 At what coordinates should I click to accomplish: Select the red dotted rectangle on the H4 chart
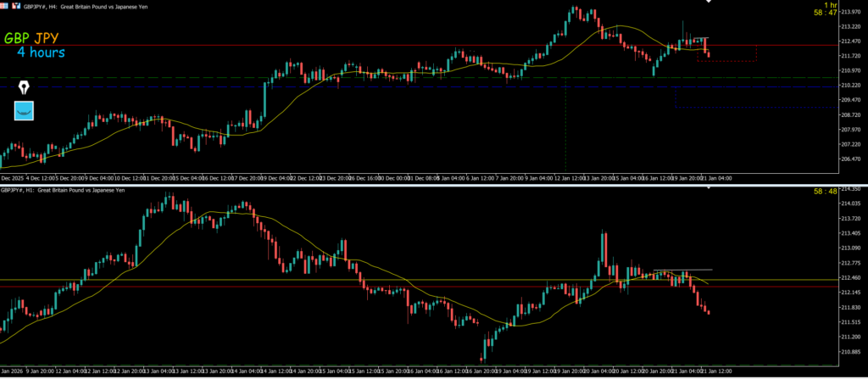tap(726, 53)
